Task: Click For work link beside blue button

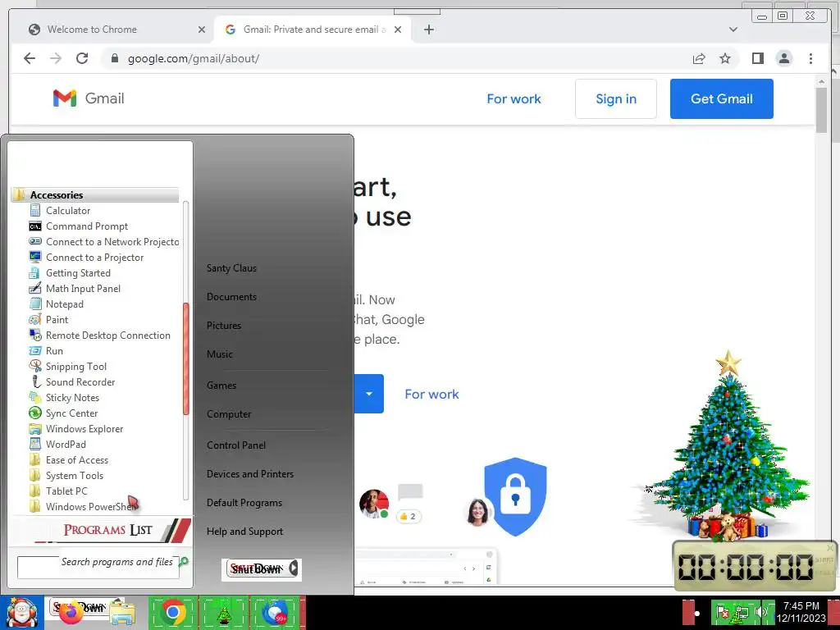Action: (x=431, y=395)
